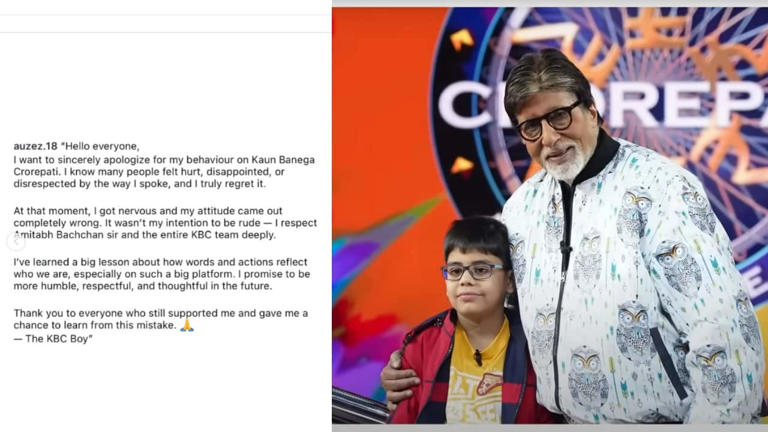Click the boy's blue-framed glasses
The height and width of the screenshot is (432, 768).
[472, 271]
